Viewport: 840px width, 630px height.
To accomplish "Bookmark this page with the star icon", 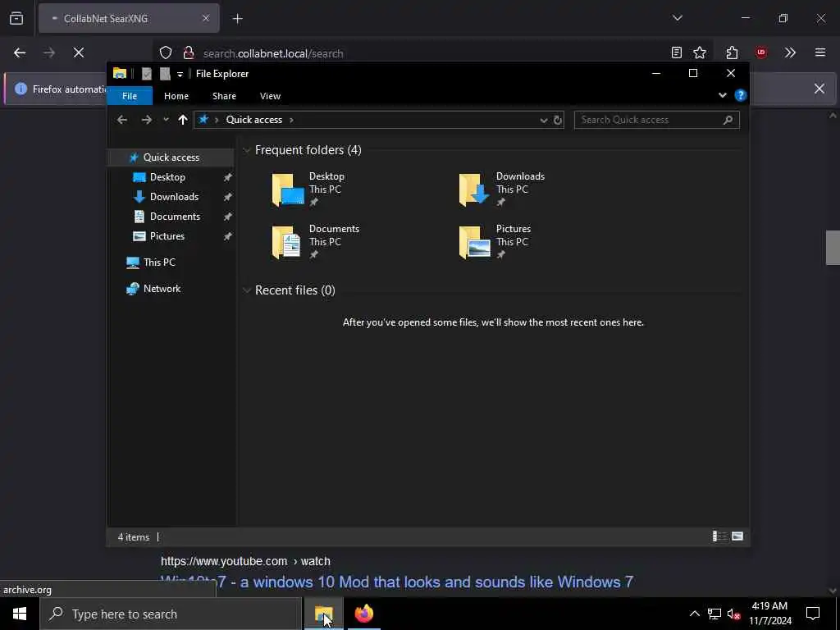I will 700,52.
